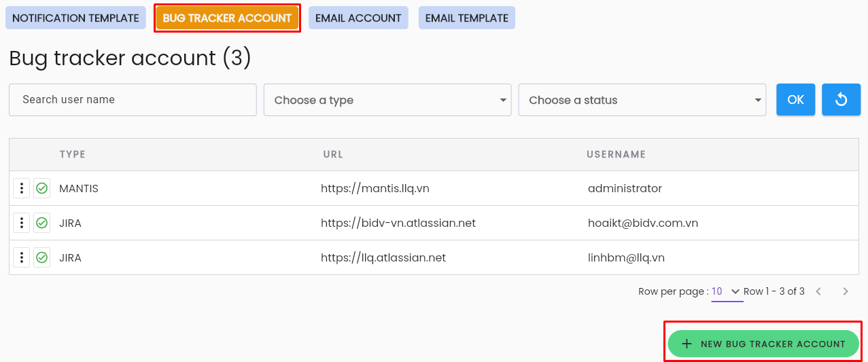Open three-dot menu for hoaikt@bidv.com.vn account
This screenshot has width=868, height=362.
(x=22, y=223)
